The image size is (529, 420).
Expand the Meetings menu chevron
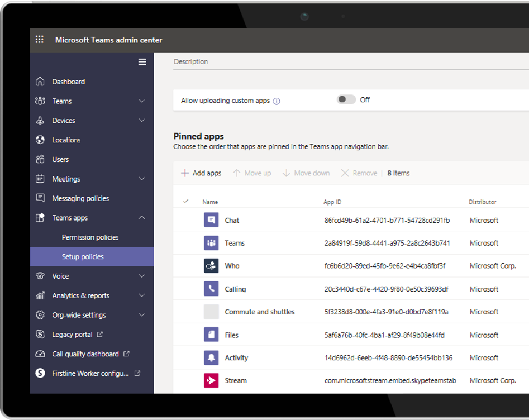[x=142, y=179]
